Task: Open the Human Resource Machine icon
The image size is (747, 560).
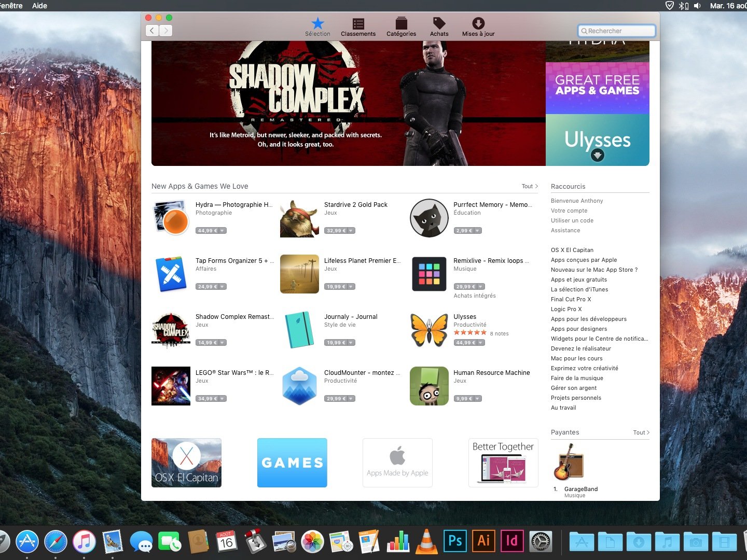Action: [429, 386]
